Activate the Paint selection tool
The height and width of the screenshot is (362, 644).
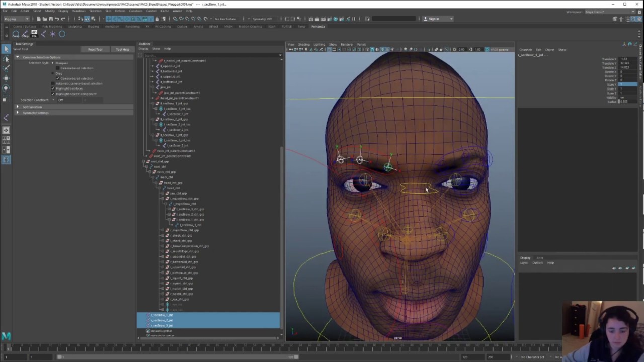[x=6, y=68]
